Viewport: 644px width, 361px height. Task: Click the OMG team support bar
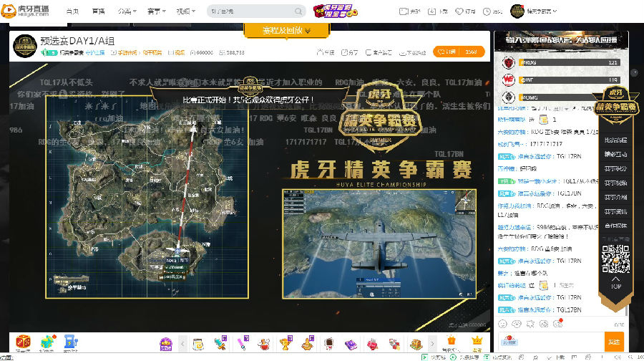(570, 97)
